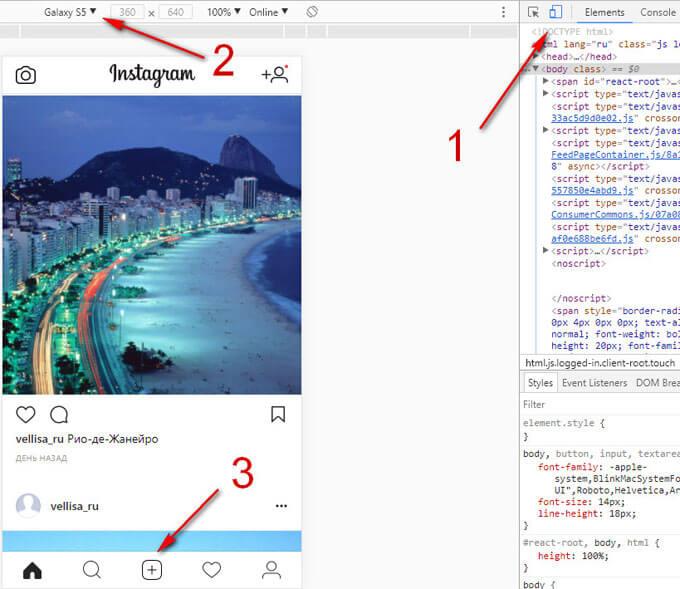This screenshot has width=680, height=589.
Task: Collapse the body element node
Action: click(x=536, y=69)
